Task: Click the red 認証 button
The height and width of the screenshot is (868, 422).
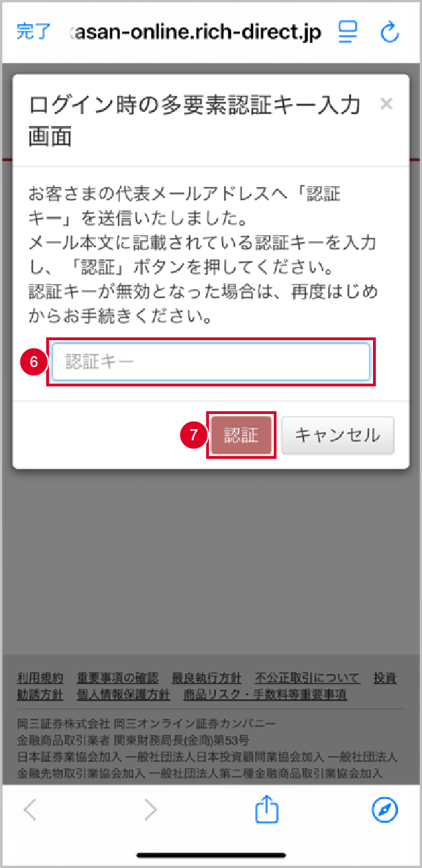Action: (241, 435)
